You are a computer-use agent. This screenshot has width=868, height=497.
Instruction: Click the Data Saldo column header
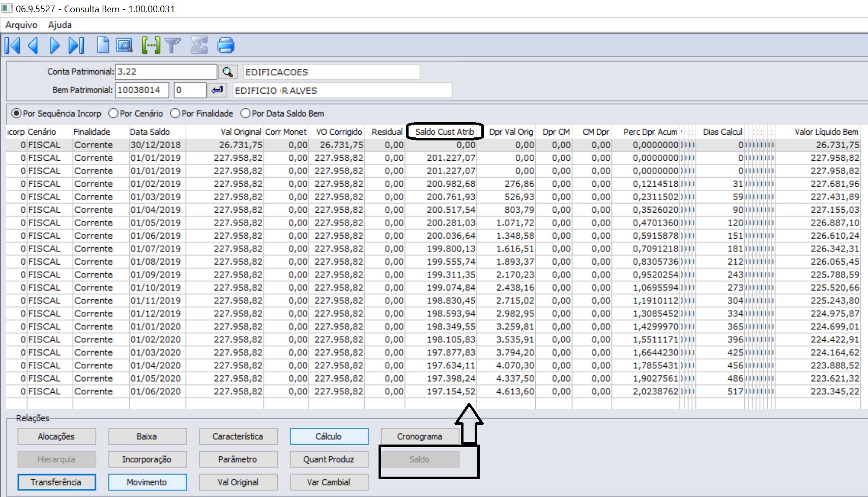point(157,132)
